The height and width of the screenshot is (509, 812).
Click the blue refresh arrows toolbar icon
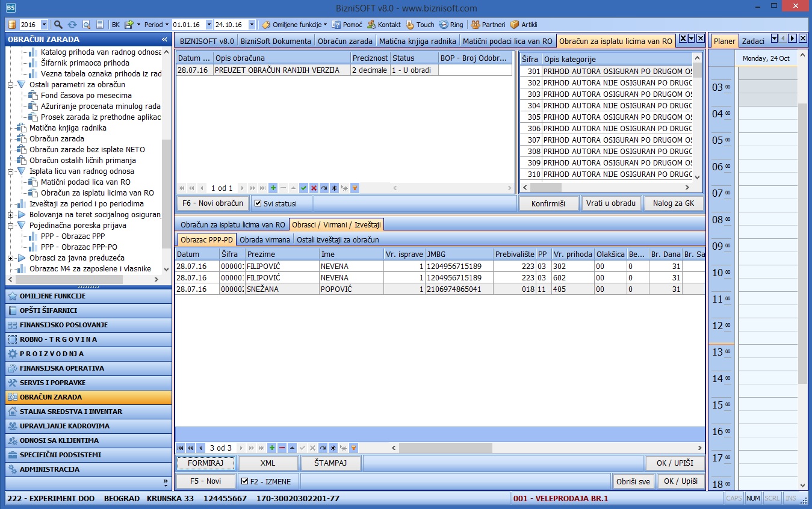[x=72, y=25]
